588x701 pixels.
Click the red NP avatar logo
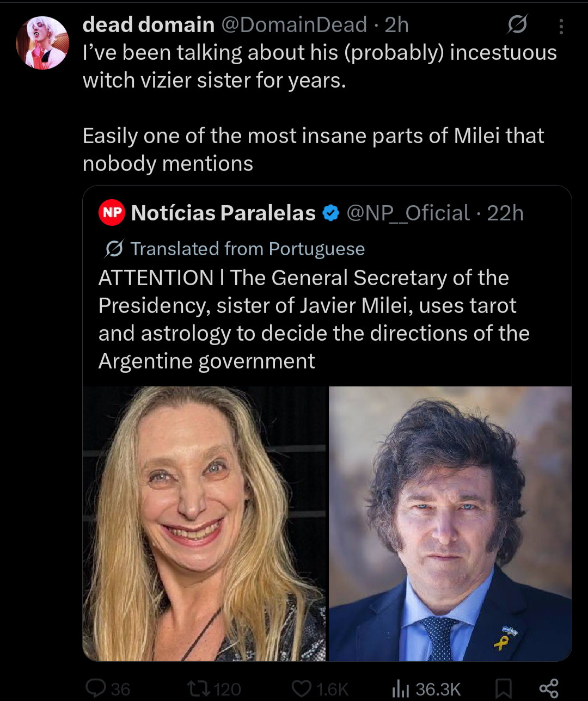[x=112, y=213]
